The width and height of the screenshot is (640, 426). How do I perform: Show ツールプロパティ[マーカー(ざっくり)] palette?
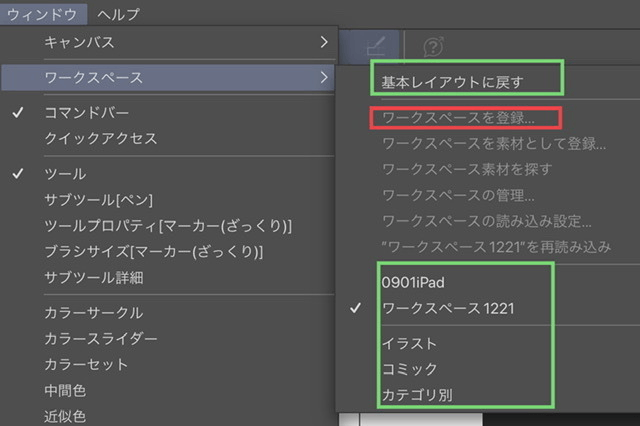pos(168,226)
